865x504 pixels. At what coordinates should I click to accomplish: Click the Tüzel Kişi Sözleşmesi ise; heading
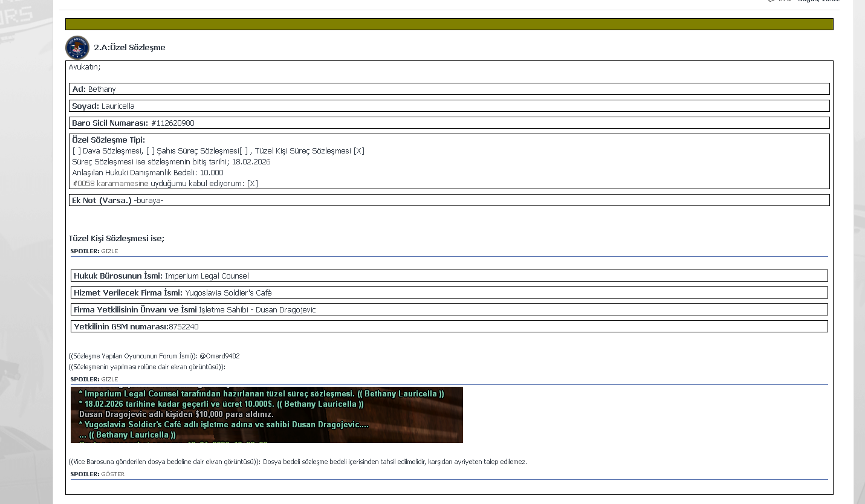pyautogui.click(x=117, y=239)
